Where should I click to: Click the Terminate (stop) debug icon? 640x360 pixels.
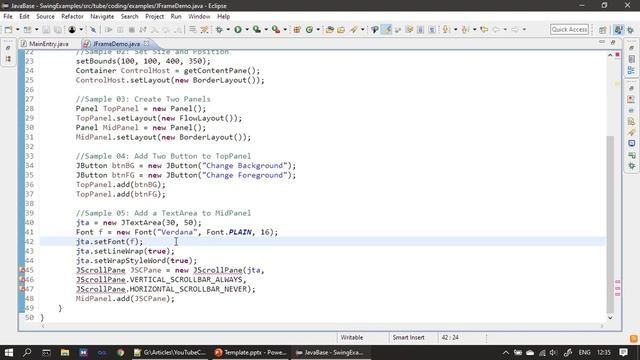click(131, 29)
